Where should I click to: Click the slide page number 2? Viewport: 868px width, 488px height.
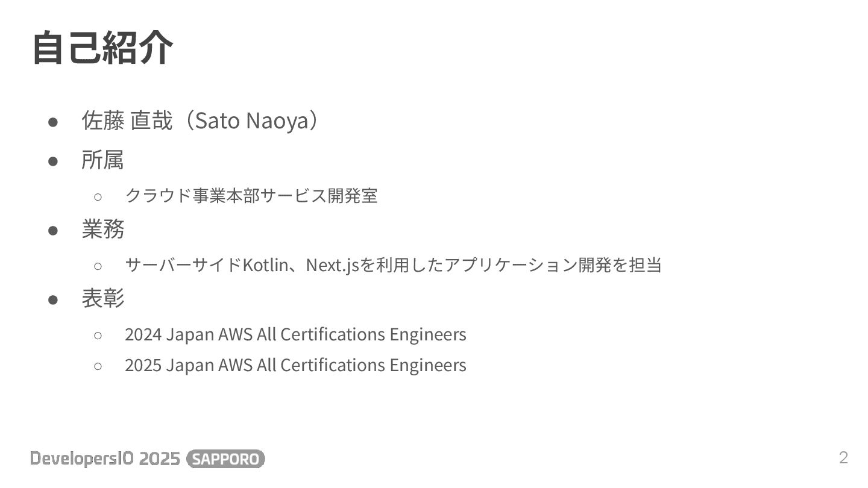pos(843,458)
